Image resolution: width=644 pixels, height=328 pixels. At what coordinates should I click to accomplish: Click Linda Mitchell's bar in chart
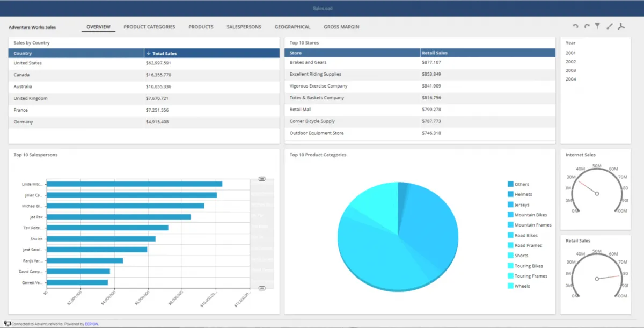[134, 184]
